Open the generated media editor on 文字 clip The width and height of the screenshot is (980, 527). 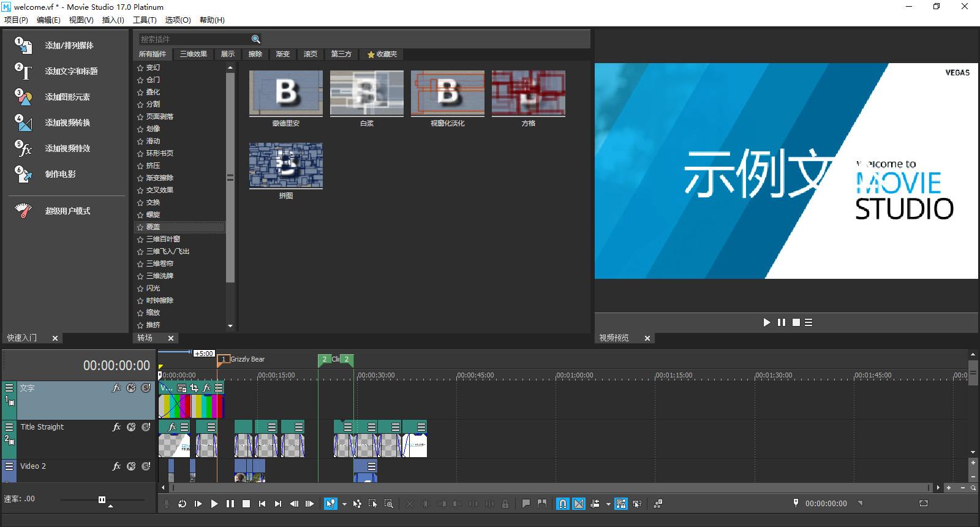[x=182, y=388]
